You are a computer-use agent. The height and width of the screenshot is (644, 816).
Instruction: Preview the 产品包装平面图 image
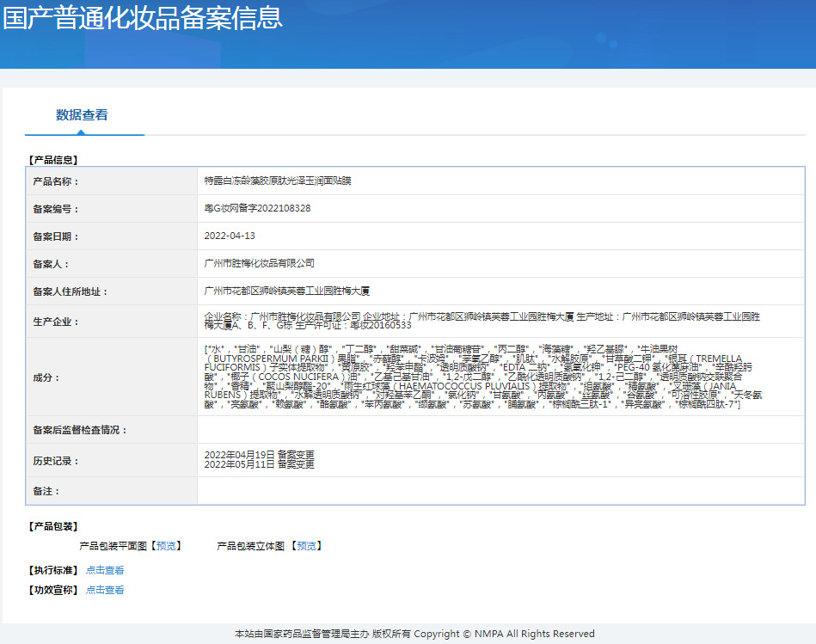click(169, 545)
